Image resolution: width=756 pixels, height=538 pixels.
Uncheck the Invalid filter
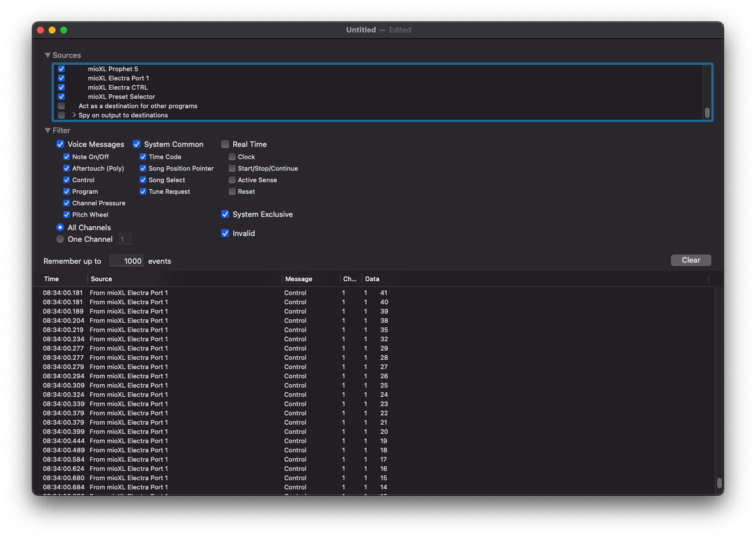pos(225,233)
